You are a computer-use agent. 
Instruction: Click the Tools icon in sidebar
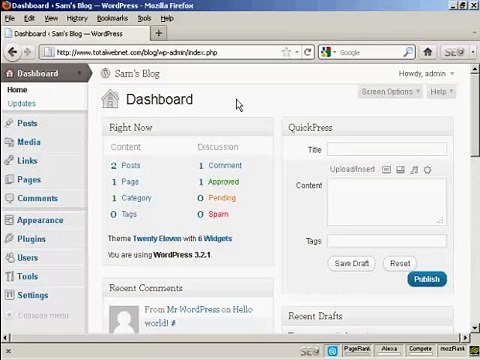click(x=9, y=276)
